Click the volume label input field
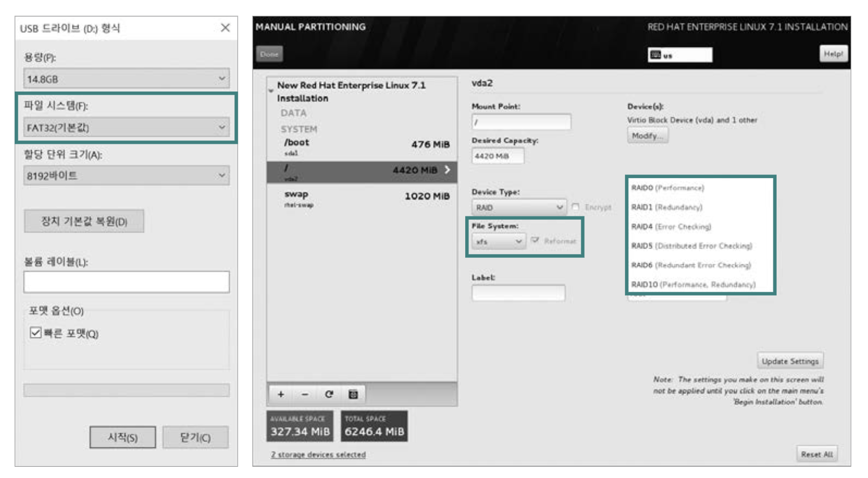The image size is (868, 478). pos(126,282)
